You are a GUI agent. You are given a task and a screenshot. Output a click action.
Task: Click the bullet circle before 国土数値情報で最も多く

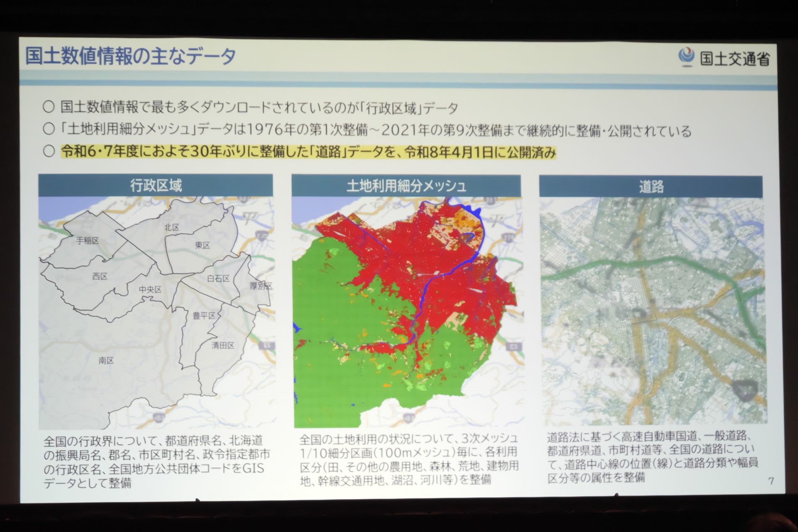[x=49, y=107]
